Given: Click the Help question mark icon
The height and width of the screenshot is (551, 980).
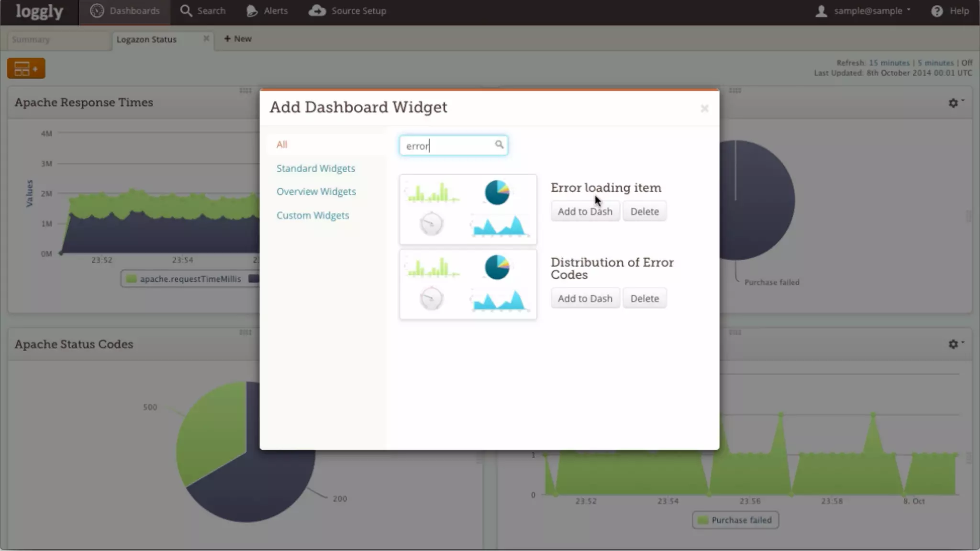Looking at the screenshot, I should coord(936,11).
